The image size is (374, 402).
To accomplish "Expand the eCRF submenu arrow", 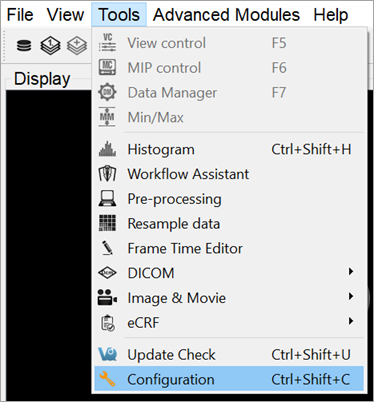I will [351, 321].
